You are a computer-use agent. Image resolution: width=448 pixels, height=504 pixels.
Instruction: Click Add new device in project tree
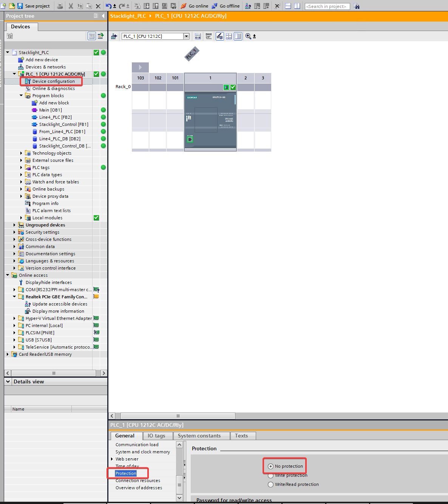pyautogui.click(x=42, y=59)
